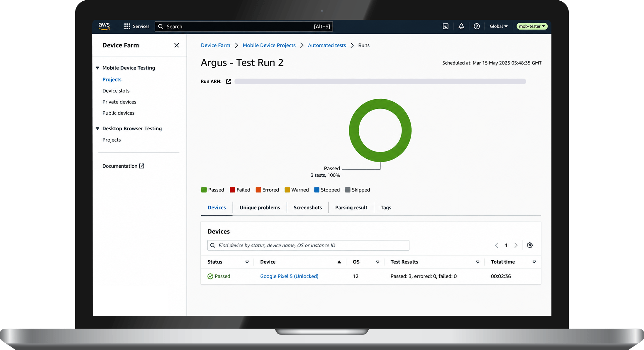This screenshot has height=350, width=644.
Task: Switch to the Screenshots tab
Action: (308, 208)
